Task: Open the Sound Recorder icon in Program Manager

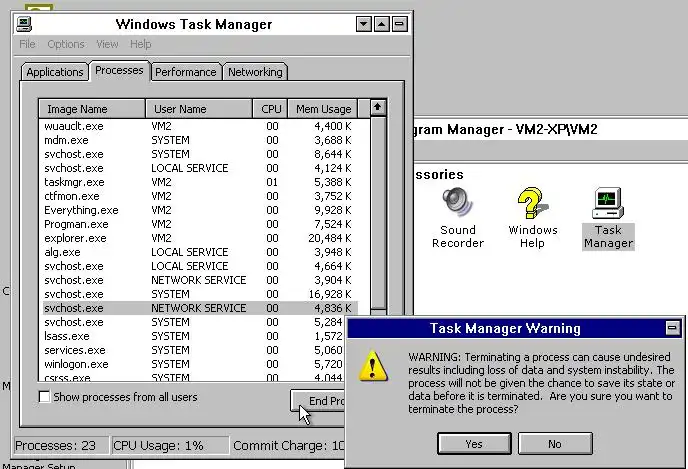Action: [x=458, y=218]
